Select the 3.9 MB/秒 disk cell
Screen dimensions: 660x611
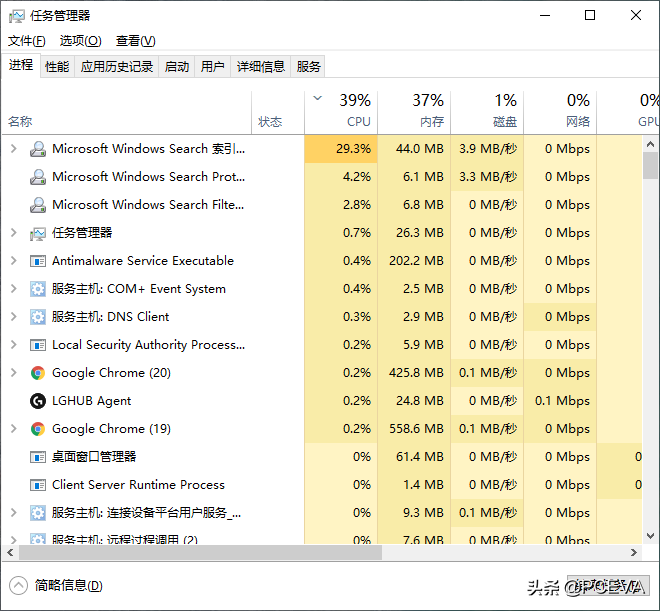coord(487,149)
